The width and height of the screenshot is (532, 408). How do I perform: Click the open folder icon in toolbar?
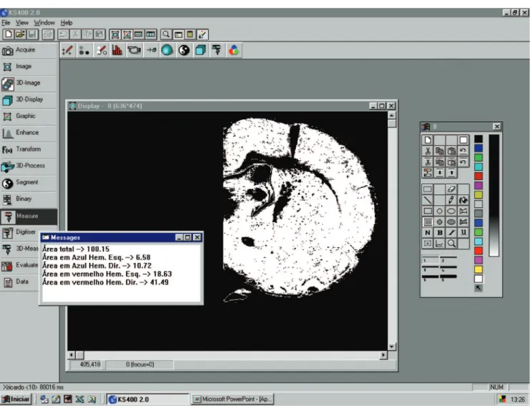(x=20, y=34)
